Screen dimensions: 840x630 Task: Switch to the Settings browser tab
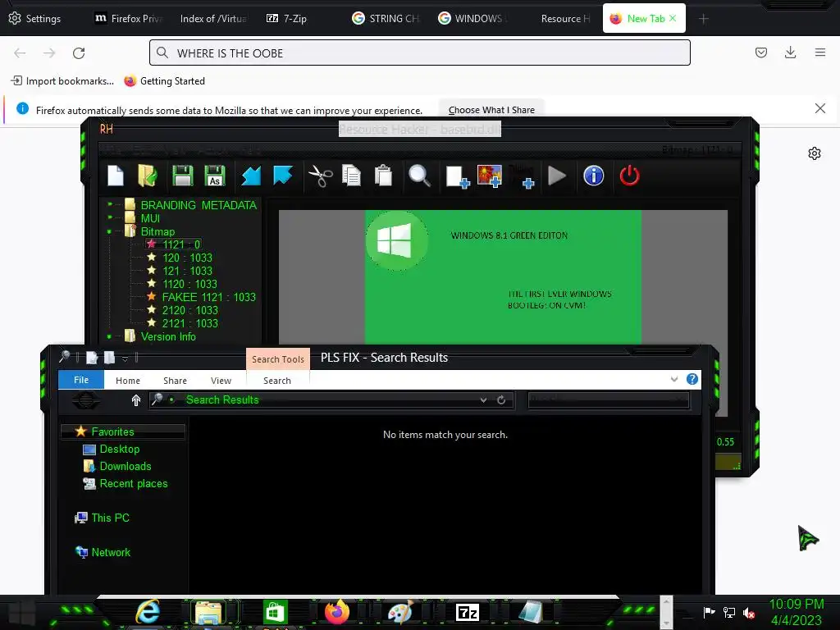tap(35, 18)
